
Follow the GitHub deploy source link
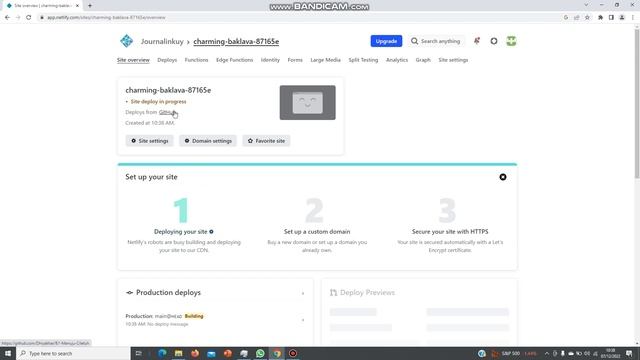[166, 112]
